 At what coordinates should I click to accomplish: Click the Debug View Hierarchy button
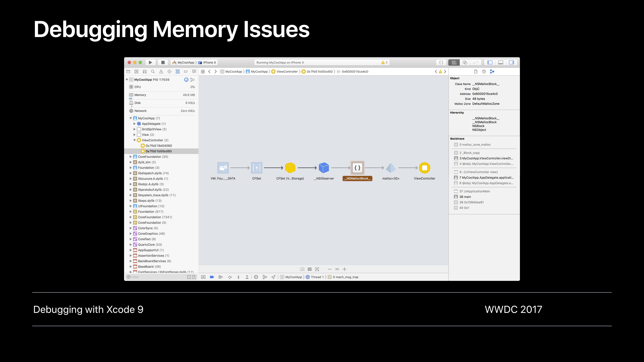[x=256, y=277]
